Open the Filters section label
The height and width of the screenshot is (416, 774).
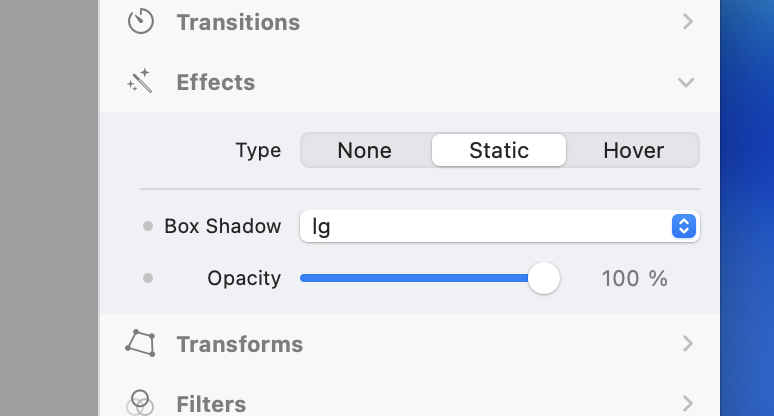click(211, 404)
